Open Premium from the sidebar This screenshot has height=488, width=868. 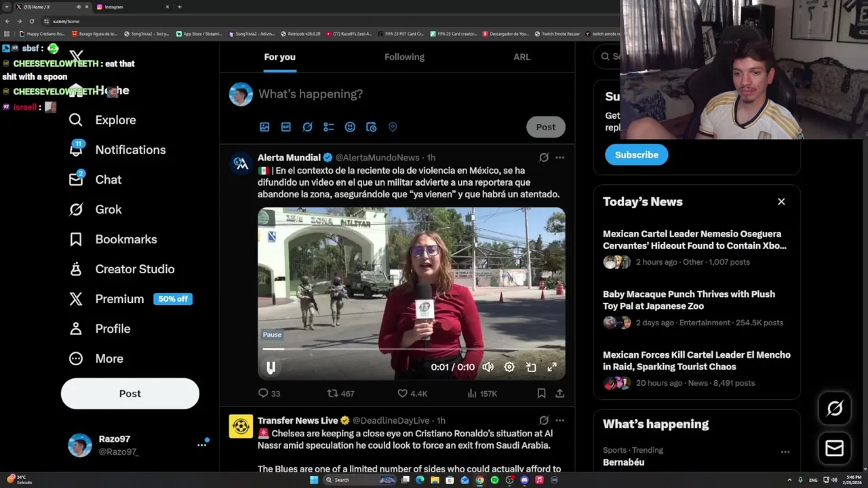click(130, 299)
